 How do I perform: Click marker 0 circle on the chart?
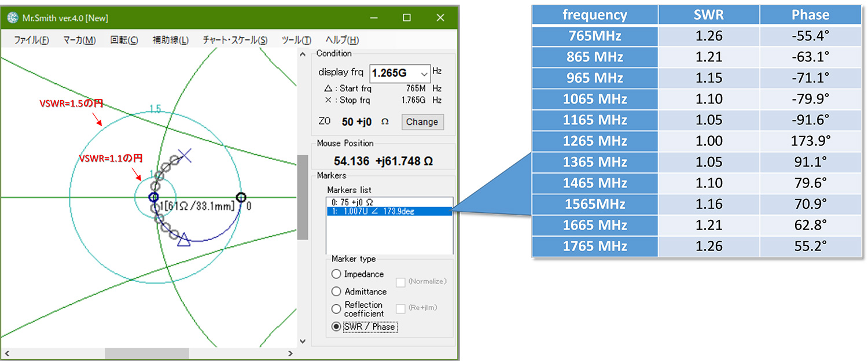click(241, 197)
